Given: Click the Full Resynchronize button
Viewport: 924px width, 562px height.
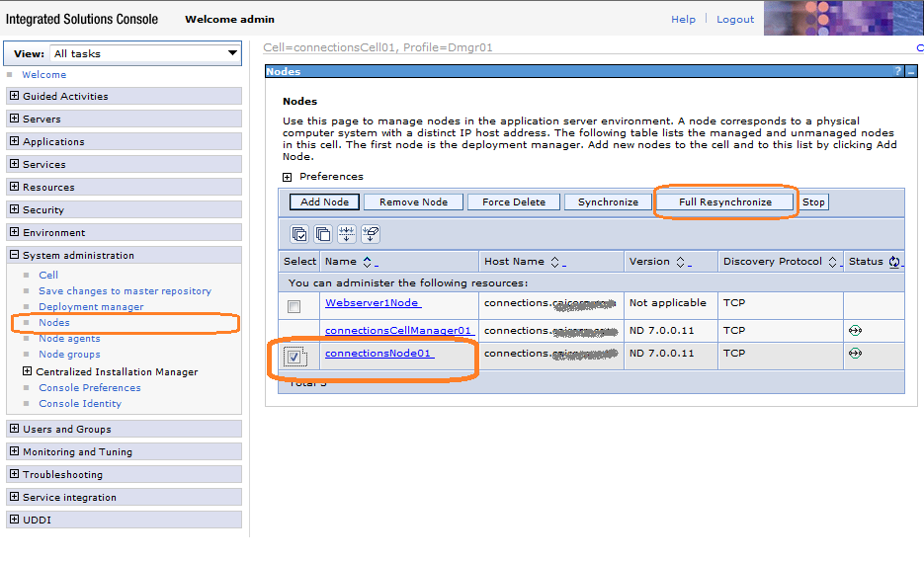Looking at the screenshot, I should [724, 202].
